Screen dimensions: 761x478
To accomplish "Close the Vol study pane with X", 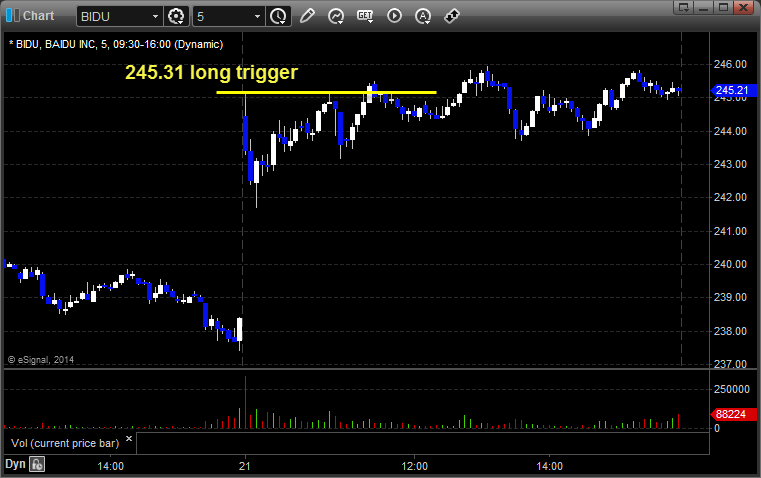I will (129, 439).
